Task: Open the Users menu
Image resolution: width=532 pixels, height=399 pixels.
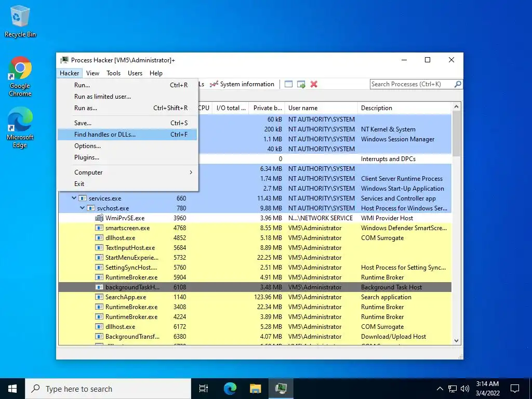Action: pos(135,73)
